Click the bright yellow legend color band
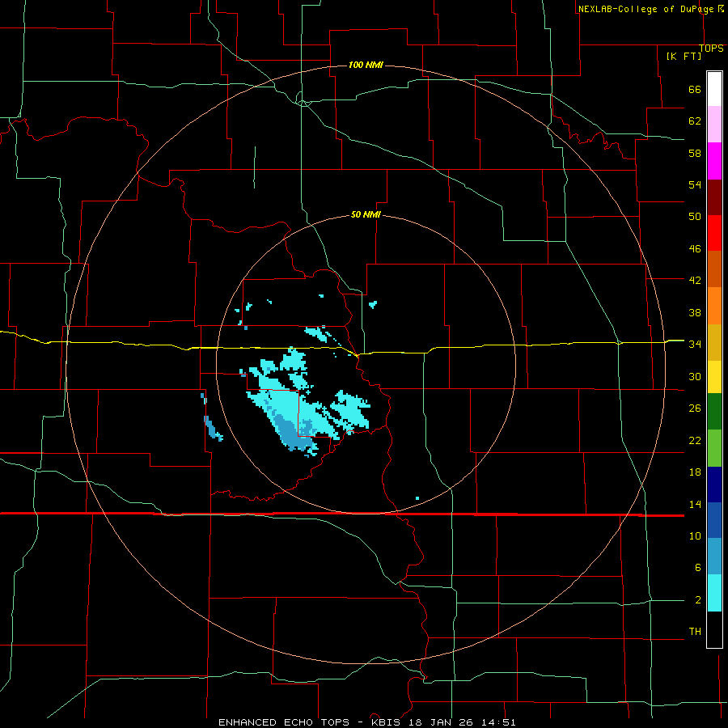 pyautogui.click(x=714, y=376)
